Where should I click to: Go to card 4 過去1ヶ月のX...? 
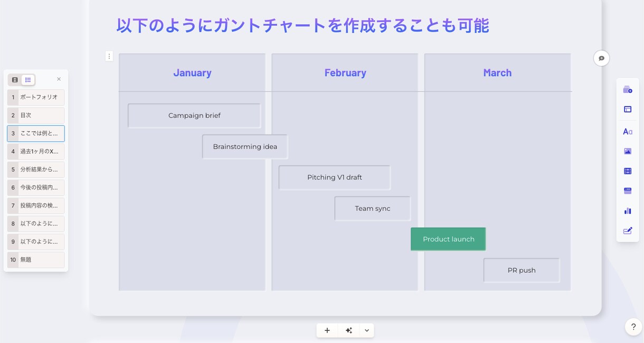[36, 151]
